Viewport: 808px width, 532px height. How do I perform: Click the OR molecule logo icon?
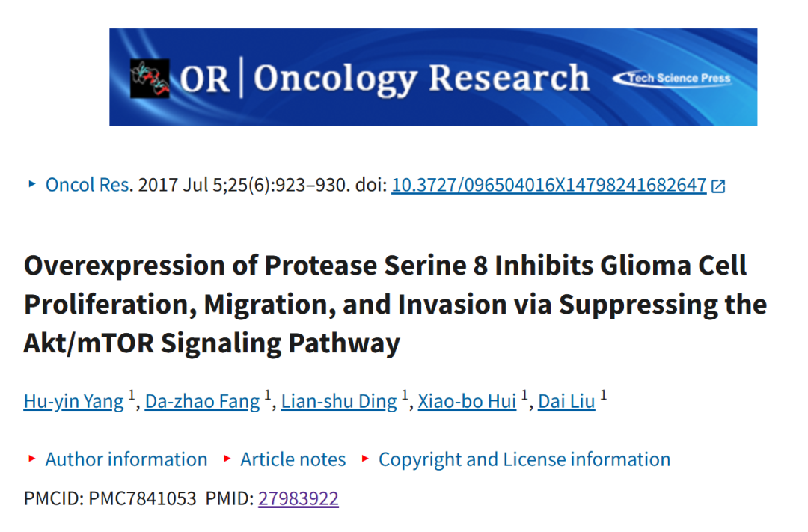[x=150, y=79]
